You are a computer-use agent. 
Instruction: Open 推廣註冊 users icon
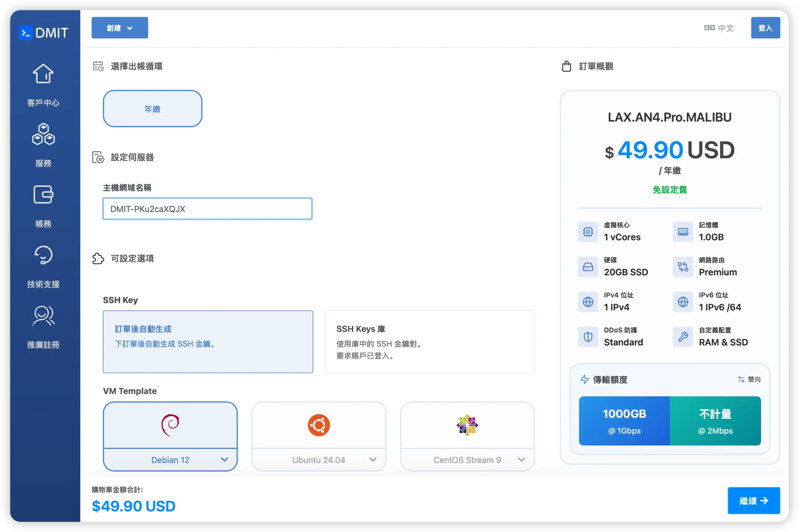tap(43, 315)
